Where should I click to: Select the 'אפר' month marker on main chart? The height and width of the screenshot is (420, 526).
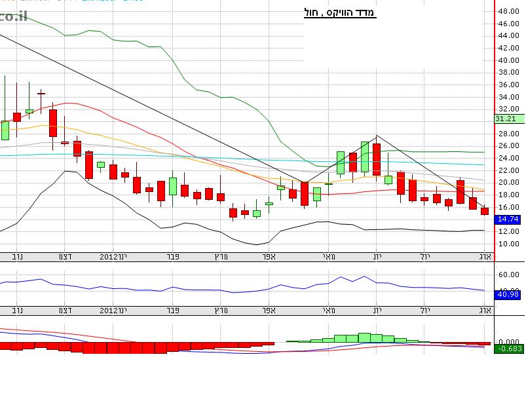click(267, 256)
